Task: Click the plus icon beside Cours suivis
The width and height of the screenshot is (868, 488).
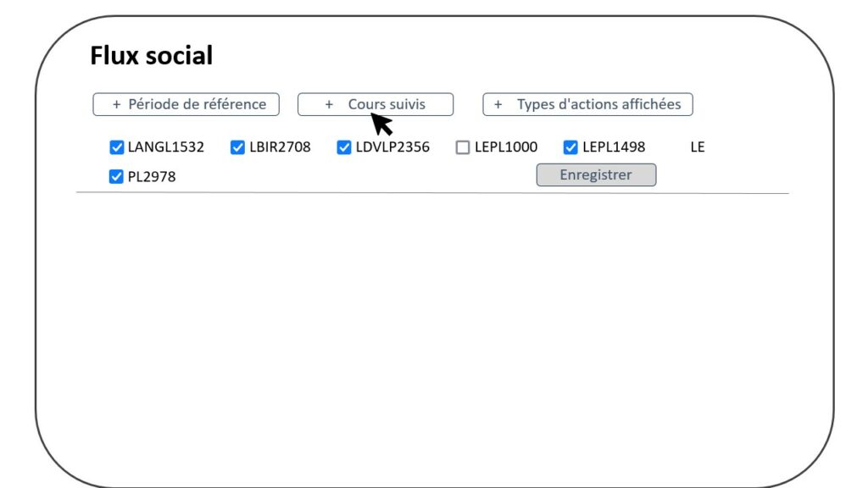Action: coord(329,104)
